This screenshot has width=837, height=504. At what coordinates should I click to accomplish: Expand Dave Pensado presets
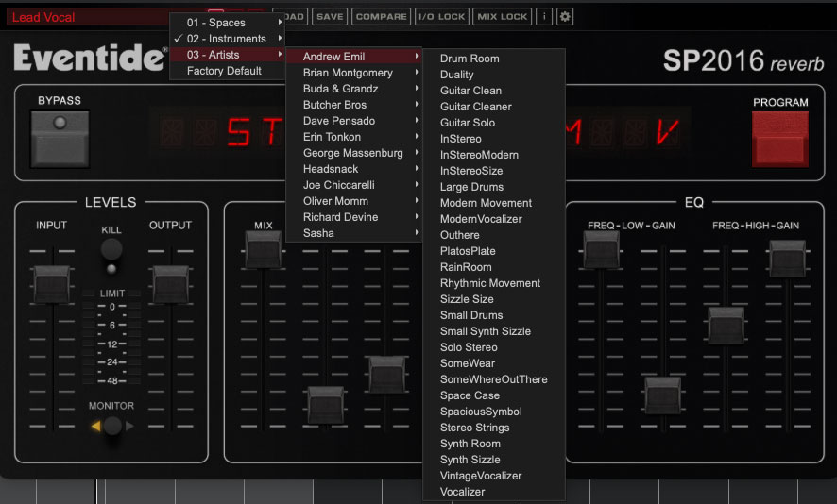click(x=354, y=121)
